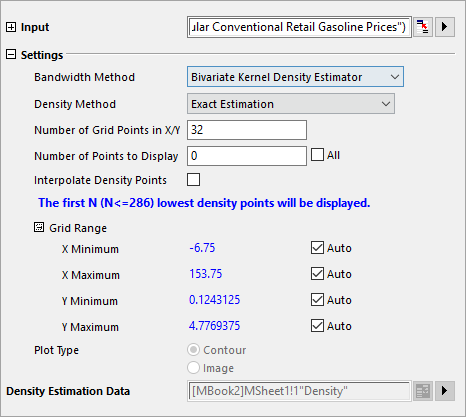Click the Y Maximum label
The image size is (466, 417).
tap(90, 327)
